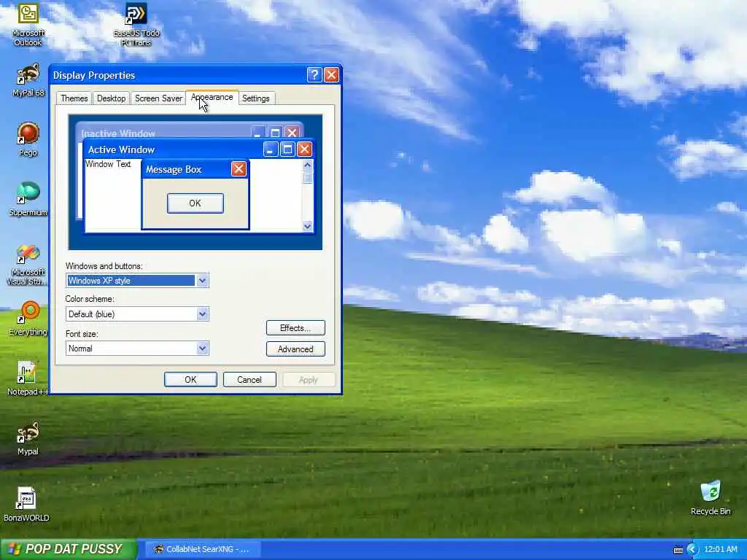The image size is (747, 560).
Task: Select the Recycle Bin icon
Action: pos(711,498)
